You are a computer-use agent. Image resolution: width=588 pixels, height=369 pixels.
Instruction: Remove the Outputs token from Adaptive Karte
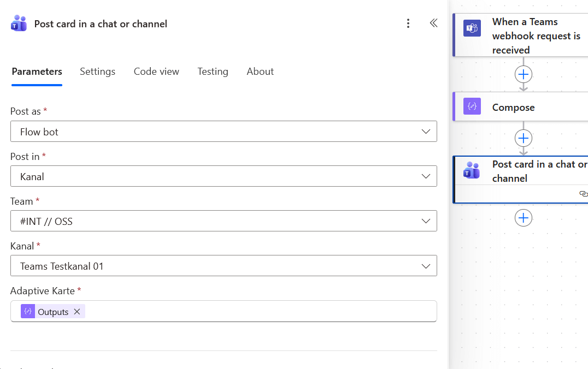pos(77,312)
